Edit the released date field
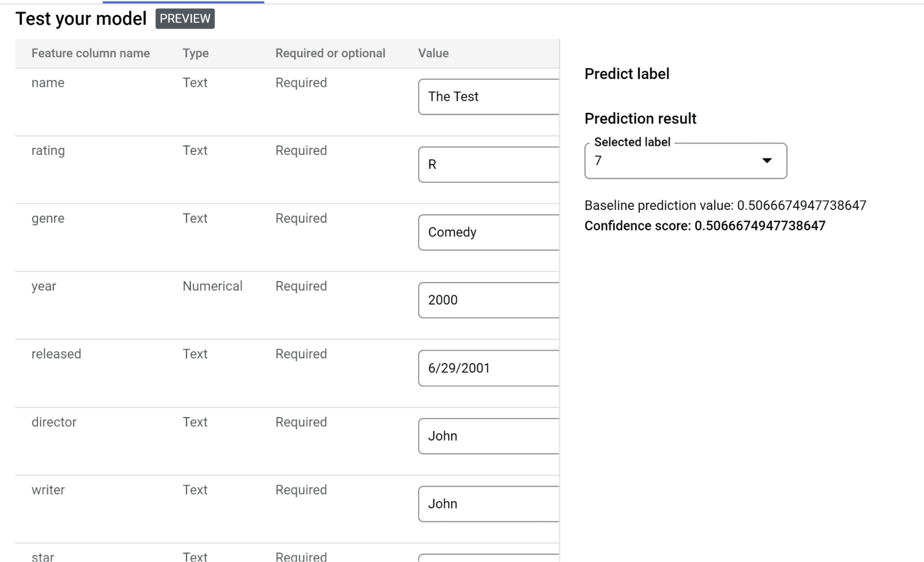The height and width of the screenshot is (562, 924). [489, 368]
